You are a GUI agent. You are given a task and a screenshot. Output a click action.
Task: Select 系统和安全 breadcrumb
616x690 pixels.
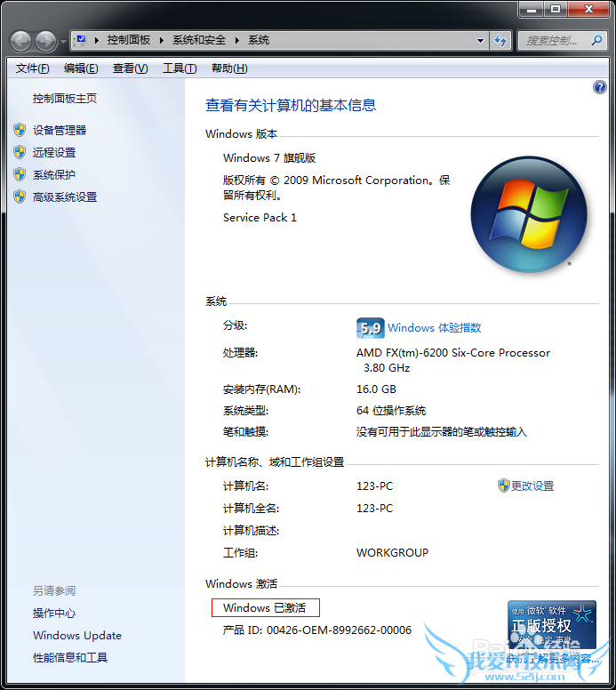click(x=199, y=41)
